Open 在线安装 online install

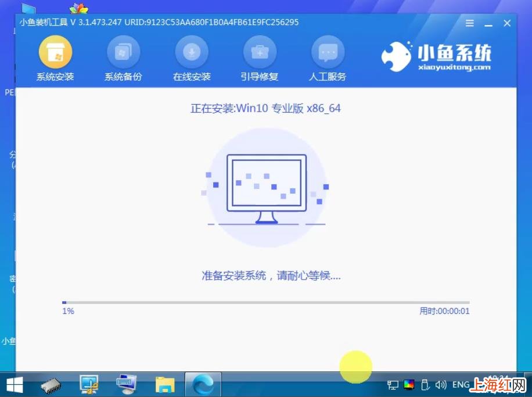(x=192, y=59)
